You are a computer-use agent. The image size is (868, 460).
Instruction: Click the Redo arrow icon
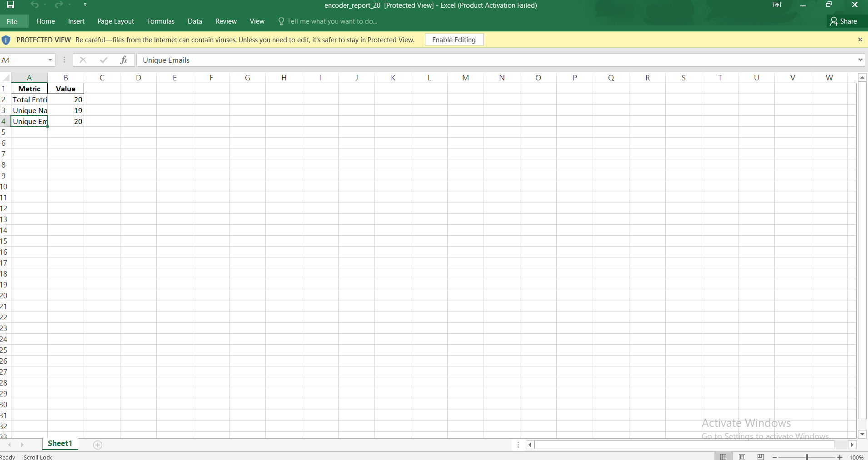click(x=59, y=5)
